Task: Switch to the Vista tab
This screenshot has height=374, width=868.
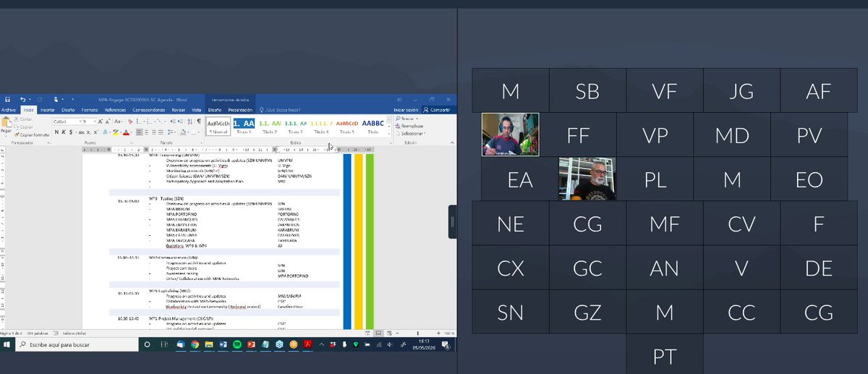Action: tap(196, 110)
